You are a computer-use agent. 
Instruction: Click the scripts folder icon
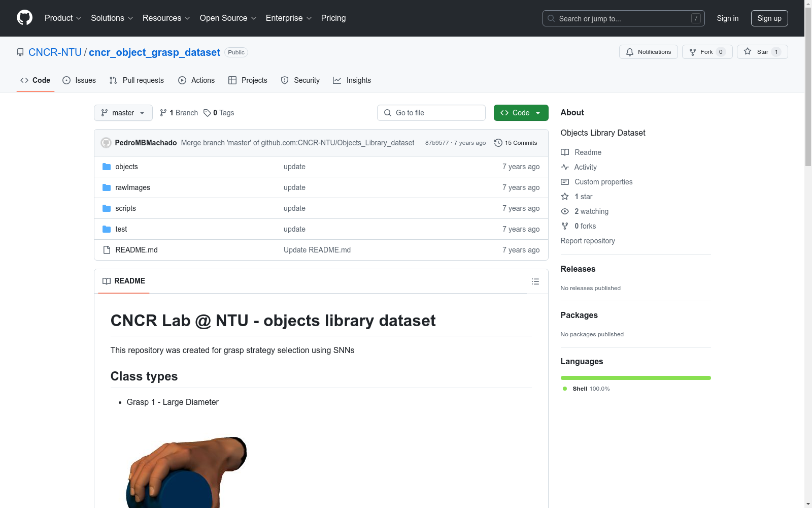(107, 208)
